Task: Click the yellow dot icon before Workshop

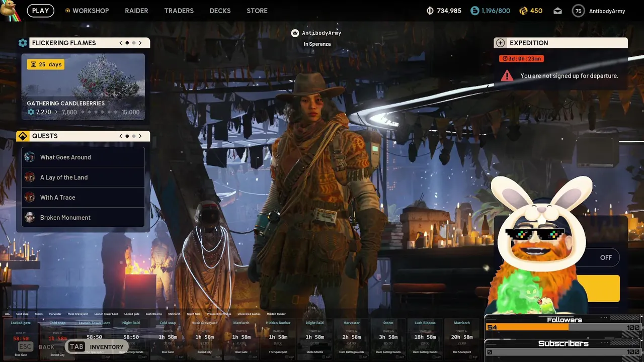Action: (x=68, y=11)
